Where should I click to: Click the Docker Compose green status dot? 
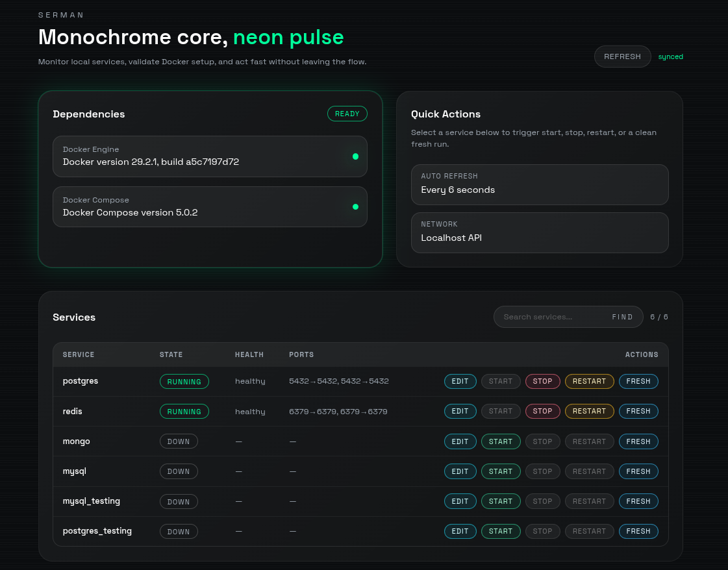pos(355,206)
